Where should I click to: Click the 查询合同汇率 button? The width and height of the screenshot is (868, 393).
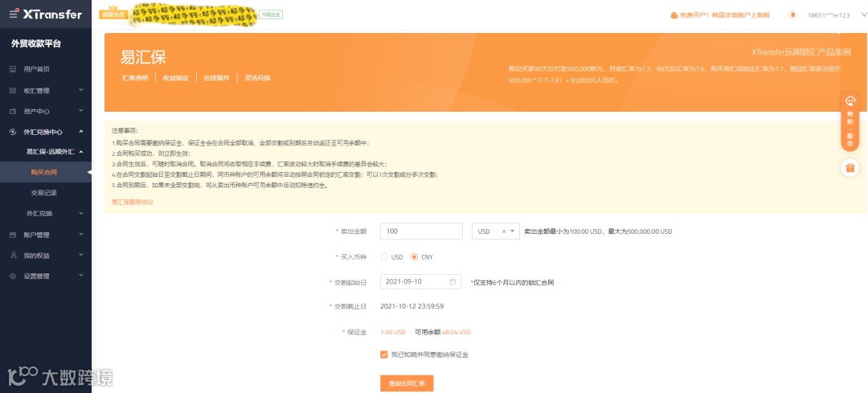407,383
